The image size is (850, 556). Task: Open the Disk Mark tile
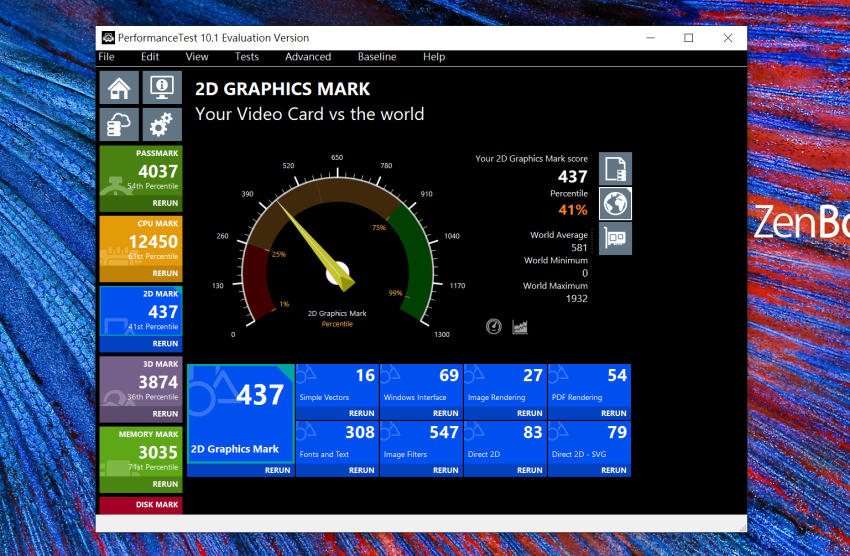point(141,505)
